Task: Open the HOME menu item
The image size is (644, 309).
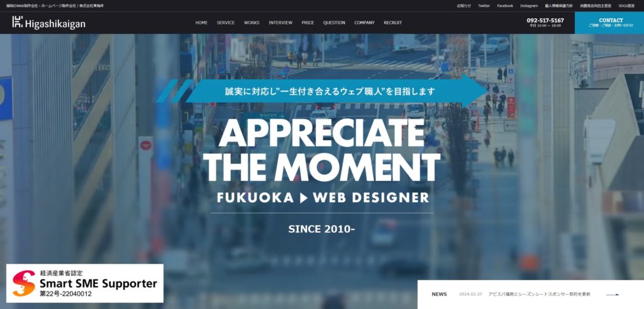Action: (201, 23)
